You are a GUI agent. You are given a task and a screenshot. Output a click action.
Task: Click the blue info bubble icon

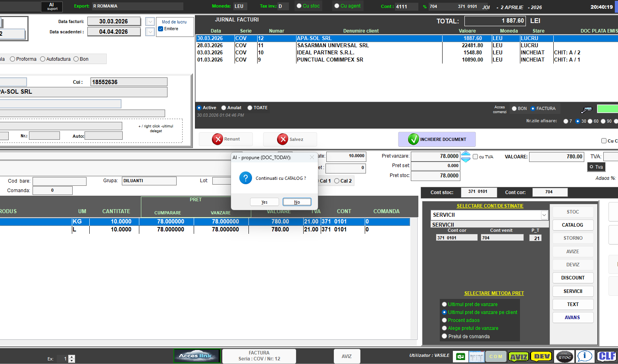(x=585, y=356)
